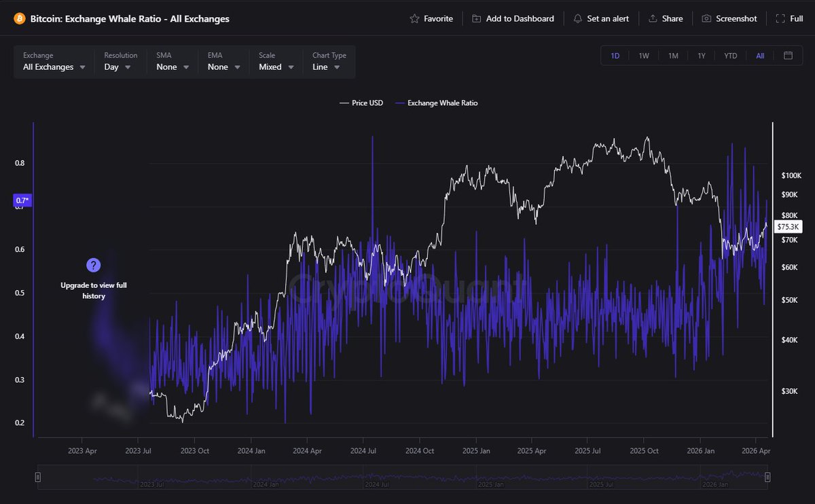The image size is (815, 504).
Task: Click the 2023 Oct x-axis label
Action: [195, 451]
